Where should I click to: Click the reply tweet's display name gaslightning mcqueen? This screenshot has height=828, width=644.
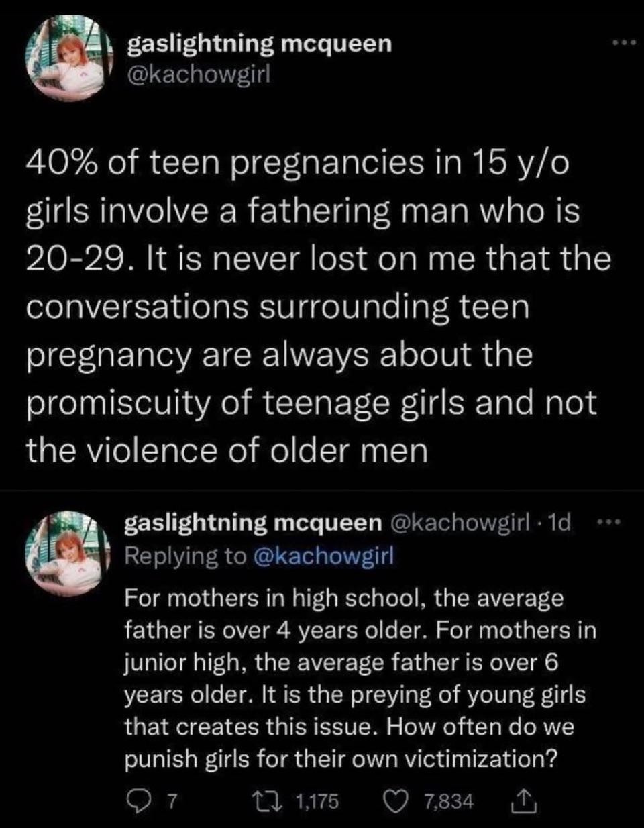point(253,524)
